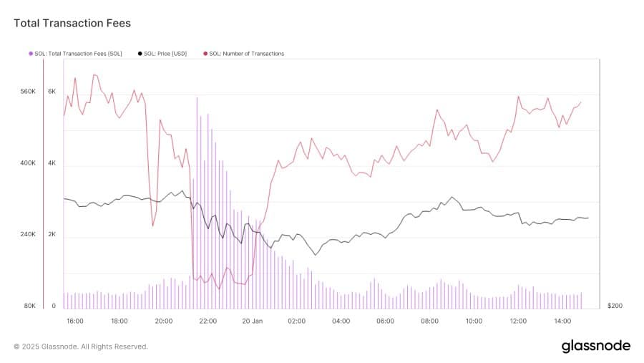Toggle the SOL: Number of Transactions series label

tap(247, 54)
